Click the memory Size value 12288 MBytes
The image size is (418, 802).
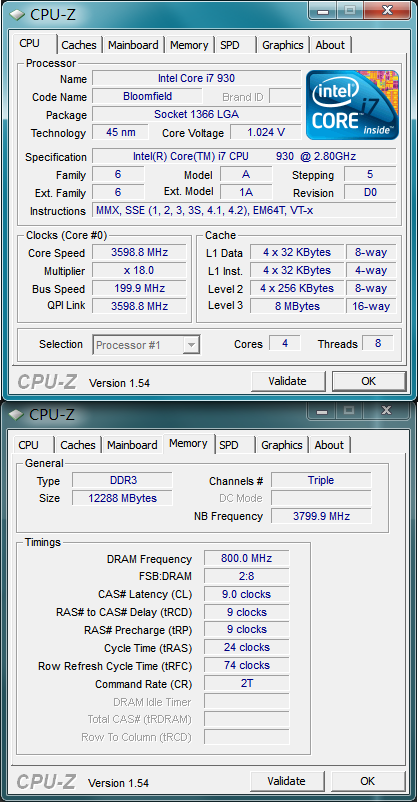click(122, 498)
